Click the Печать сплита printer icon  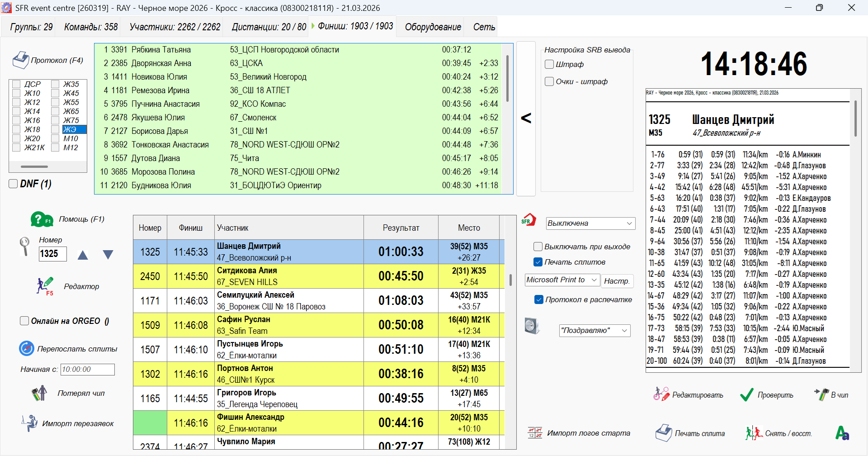pos(664,433)
